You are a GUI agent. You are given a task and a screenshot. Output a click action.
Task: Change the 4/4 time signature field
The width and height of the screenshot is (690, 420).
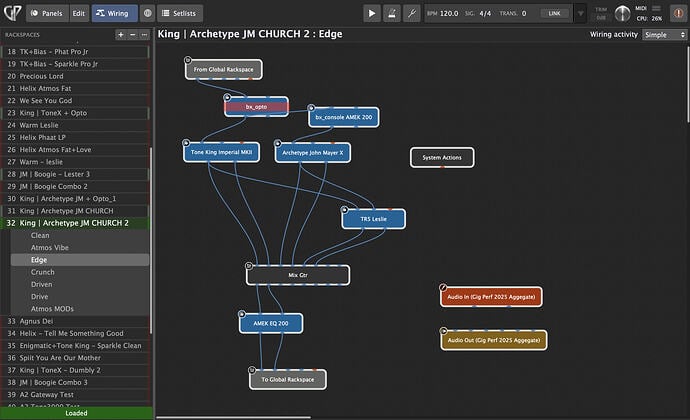485,13
